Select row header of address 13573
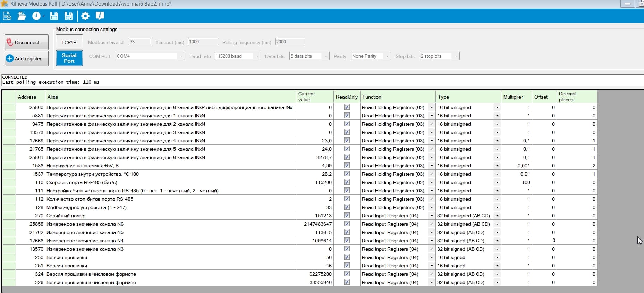Viewport: 644px width, 293px height. tap(9, 132)
